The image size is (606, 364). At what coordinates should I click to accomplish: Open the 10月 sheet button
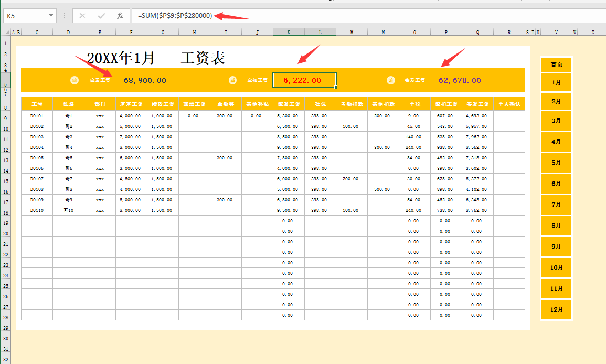coord(556,267)
